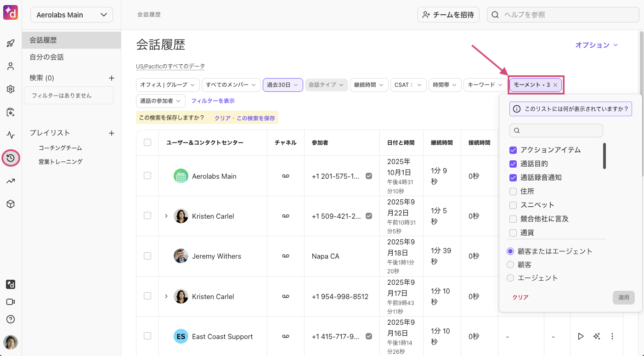Click the analytics trend arrow icon
The width and height of the screenshot is (644, 356).
pyautogui.click(x=11, y=181)
